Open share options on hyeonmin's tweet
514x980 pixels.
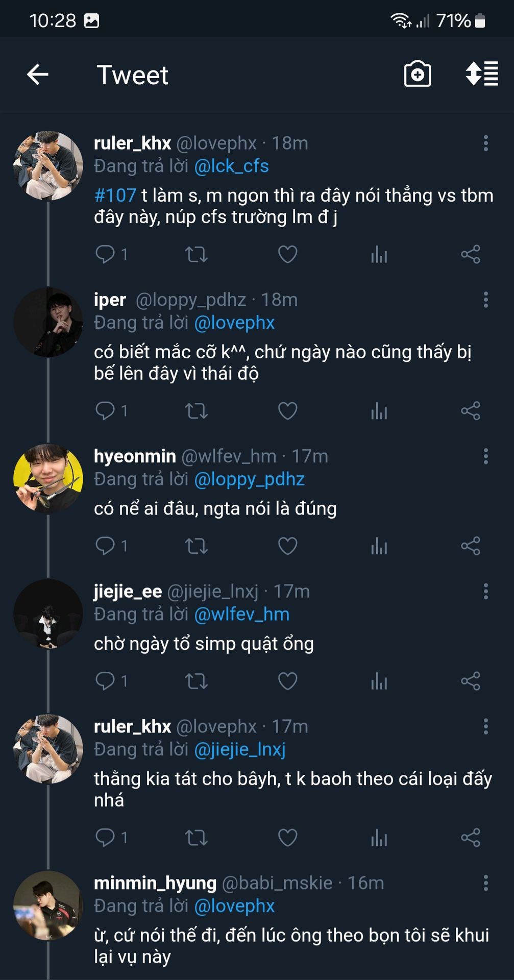pyautogui.click(x=470, y=546)
